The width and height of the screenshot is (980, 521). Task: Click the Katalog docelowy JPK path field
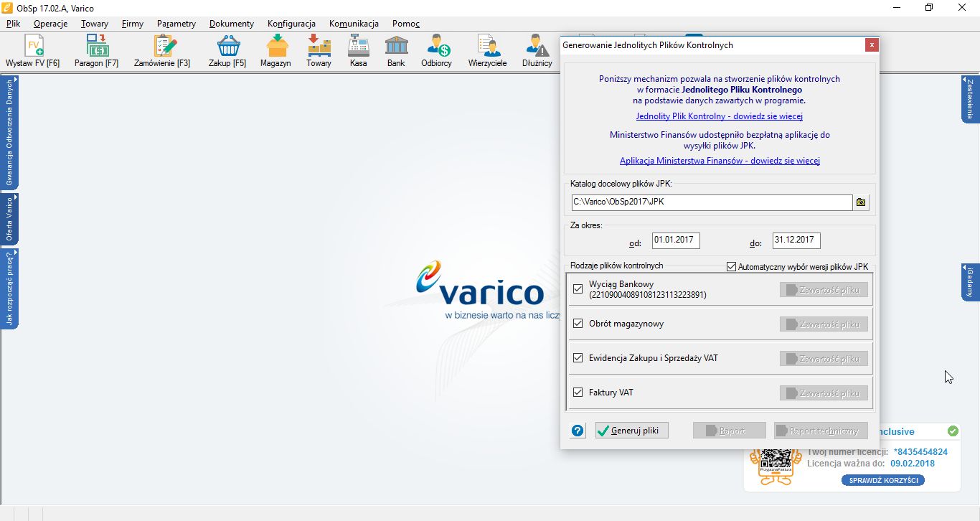pyautogui.click(x=712, y=202)
